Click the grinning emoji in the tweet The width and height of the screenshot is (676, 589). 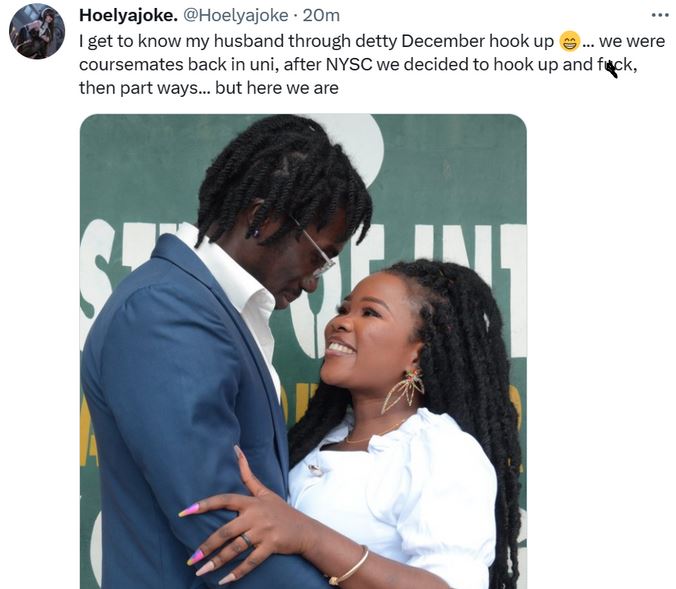tap(570, 41)
